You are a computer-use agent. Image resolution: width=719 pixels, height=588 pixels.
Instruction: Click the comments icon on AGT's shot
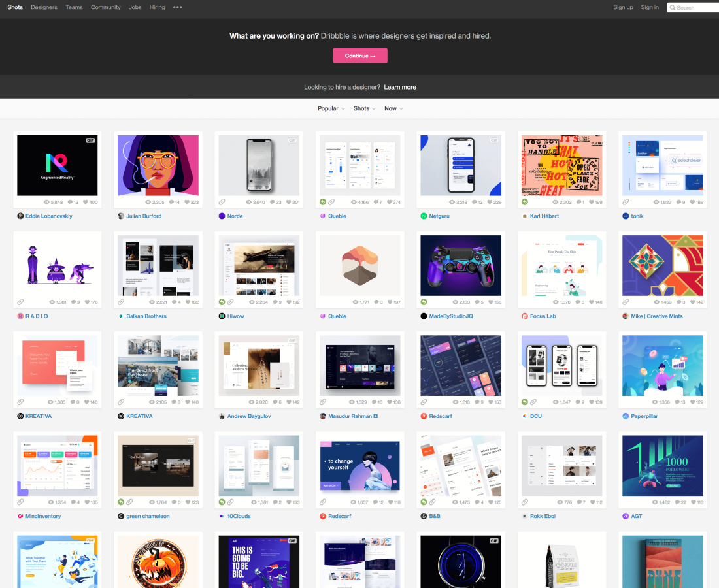pos(678,502)
